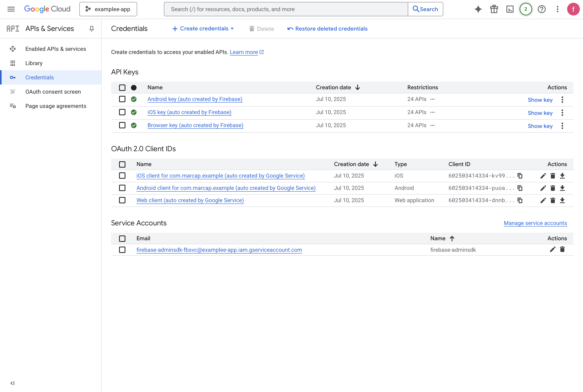Open the free trial gift icon
Image resolution: width=583 pixels, height=392 pixels.
coord(494,9)
